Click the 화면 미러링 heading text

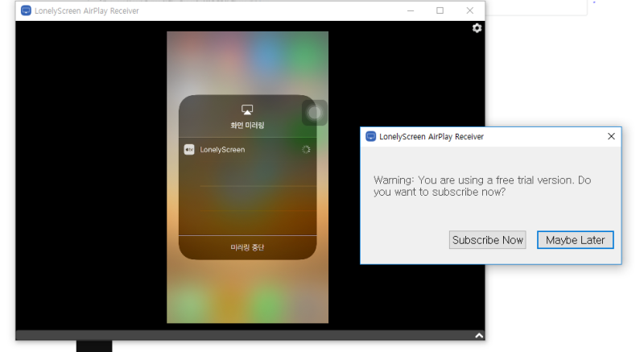click(247, 126)
